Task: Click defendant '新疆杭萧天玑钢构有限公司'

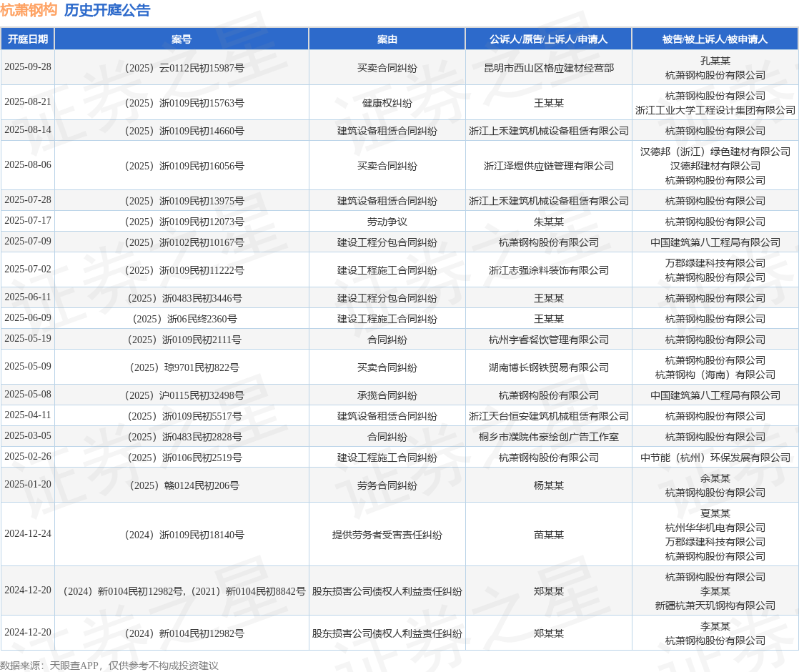Action: [x=715, y=606]
